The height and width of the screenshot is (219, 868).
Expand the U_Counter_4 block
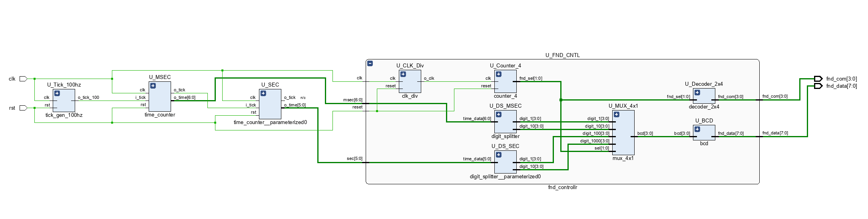499,74
